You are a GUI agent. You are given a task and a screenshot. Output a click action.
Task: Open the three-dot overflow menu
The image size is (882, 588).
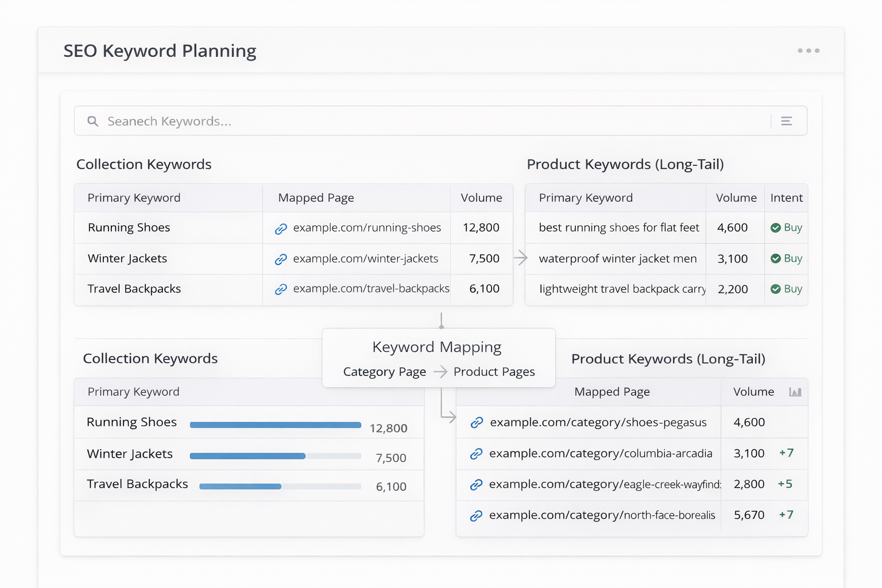click(x=808, y=51)
